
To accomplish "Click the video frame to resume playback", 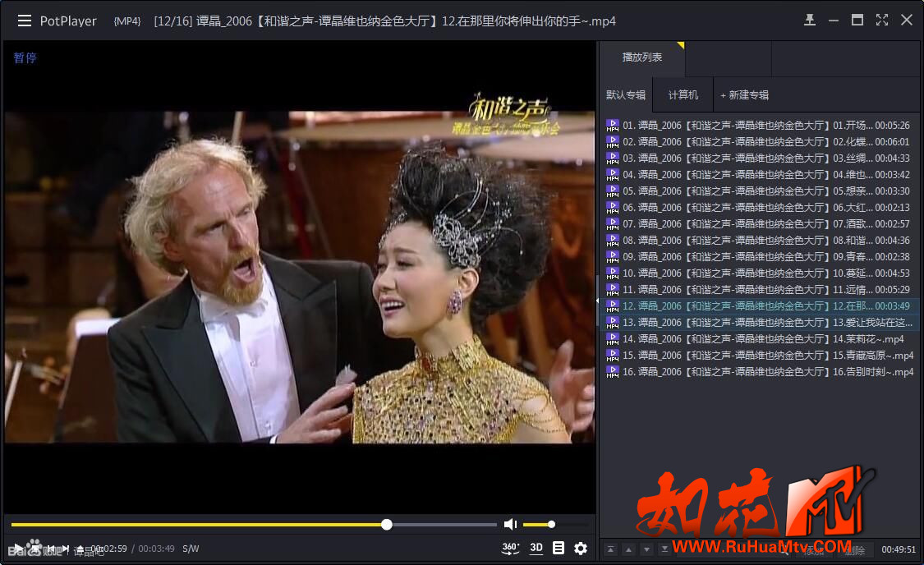I will 299,277.
